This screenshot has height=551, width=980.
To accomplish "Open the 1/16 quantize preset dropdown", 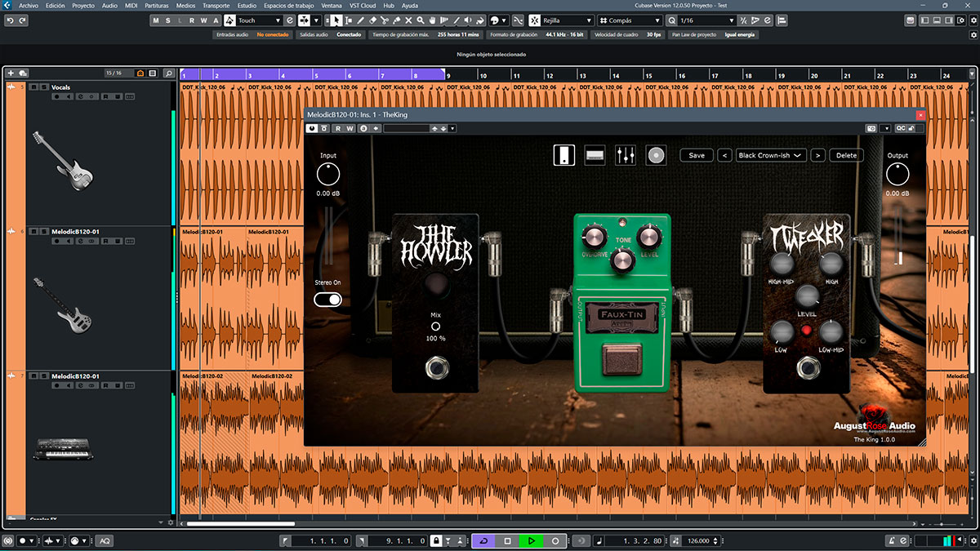I will (707, 20).
